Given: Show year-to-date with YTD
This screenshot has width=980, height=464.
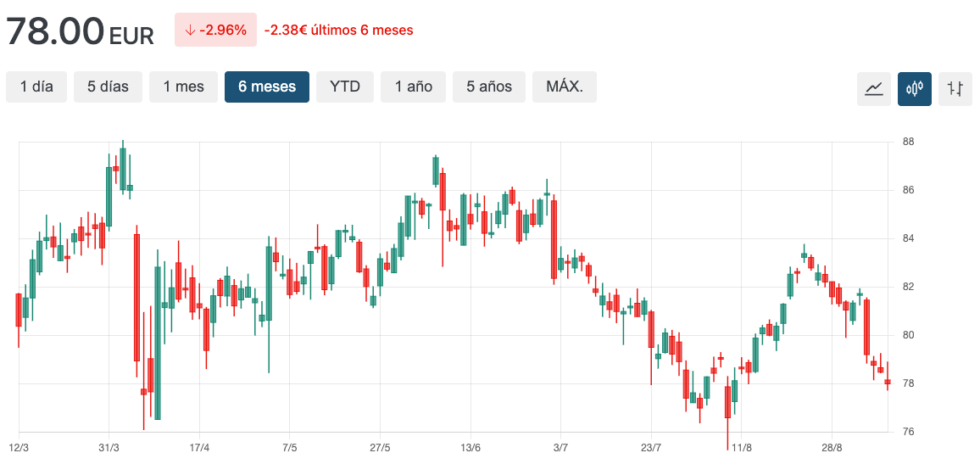Looking at the screenshot, I should coord(345,87).
